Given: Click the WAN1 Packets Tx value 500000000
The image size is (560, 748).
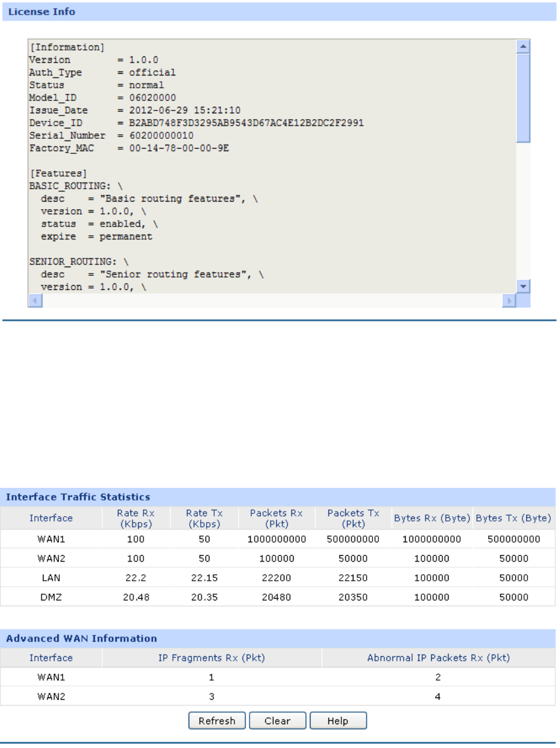Looking at the screenshot, I should 353,539.
